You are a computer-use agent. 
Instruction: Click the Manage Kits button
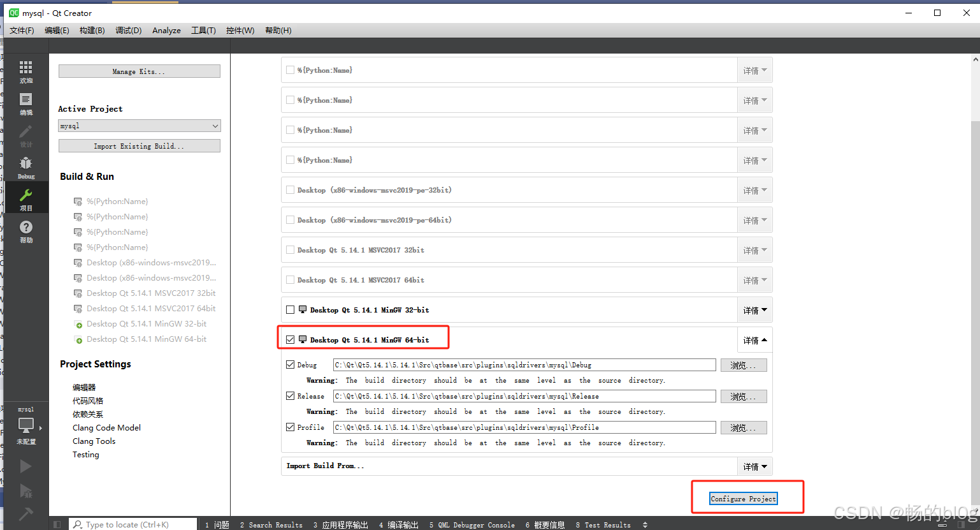[140, 71]
